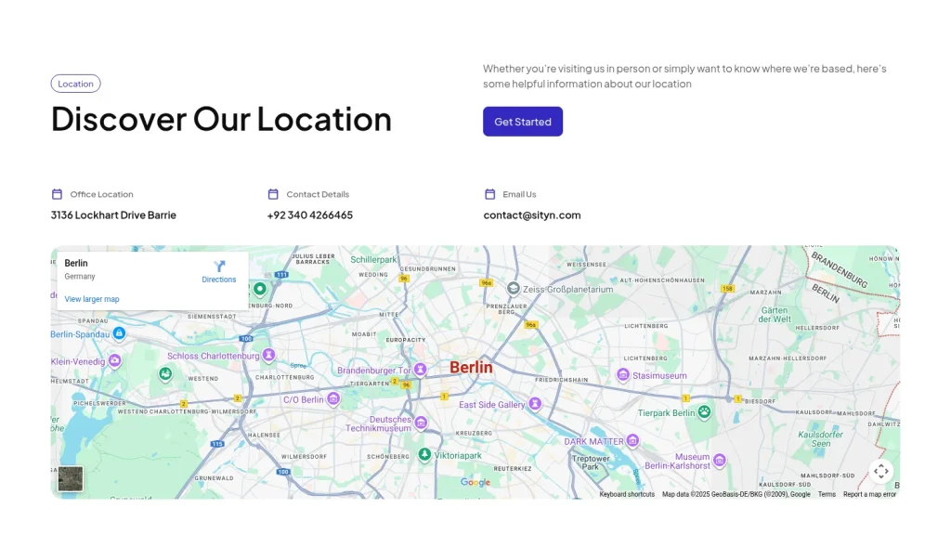Toggle satellite view using the imagery thumbnail
Screen dimensions: 951x560
(x=70, y=477)
